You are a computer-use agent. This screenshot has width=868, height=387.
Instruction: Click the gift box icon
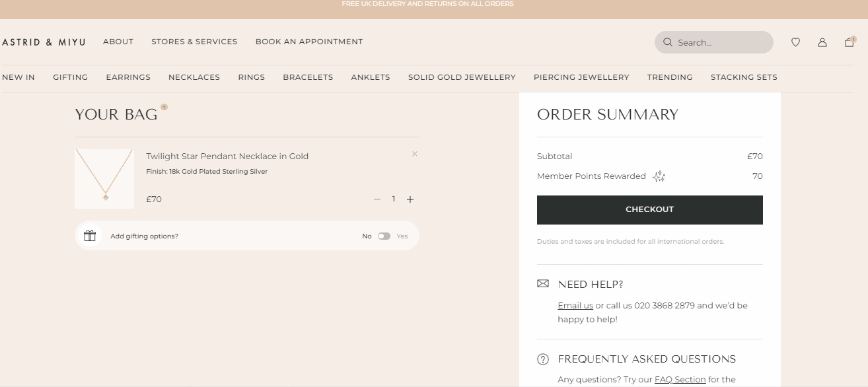(90, 236)
